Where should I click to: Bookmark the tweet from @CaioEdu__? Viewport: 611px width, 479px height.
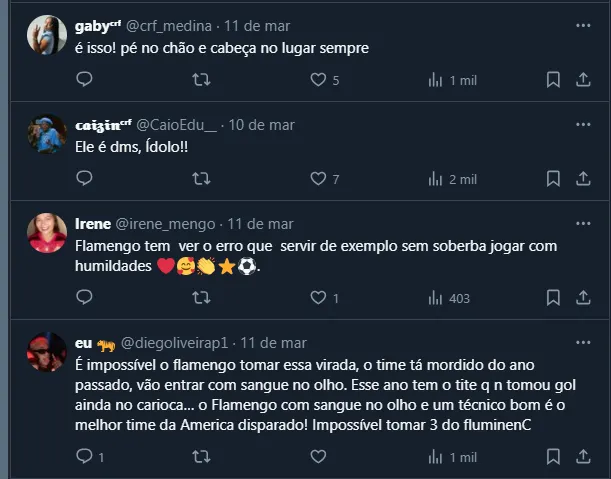coord(553,179)
